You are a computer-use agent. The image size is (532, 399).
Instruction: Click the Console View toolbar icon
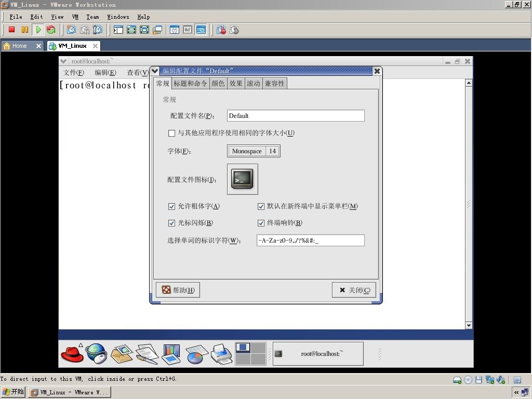201,30
